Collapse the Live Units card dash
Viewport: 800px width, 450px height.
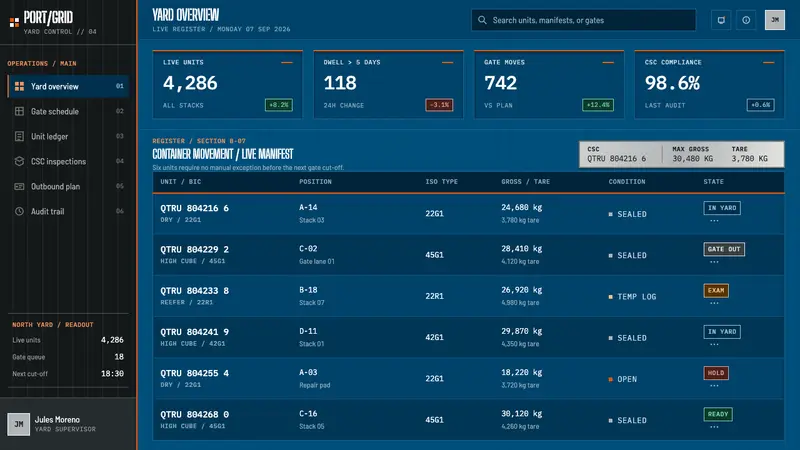click(x=287, y=62)
